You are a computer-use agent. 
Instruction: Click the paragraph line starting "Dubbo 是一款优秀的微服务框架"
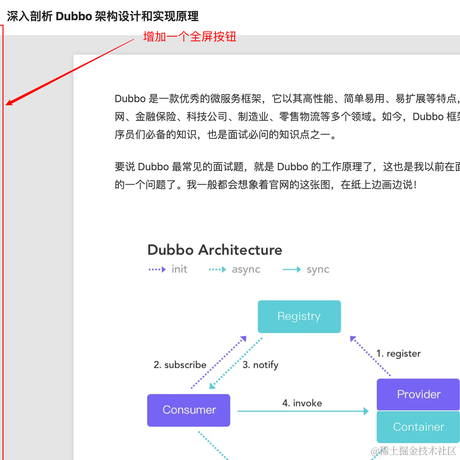click(287, 99)
